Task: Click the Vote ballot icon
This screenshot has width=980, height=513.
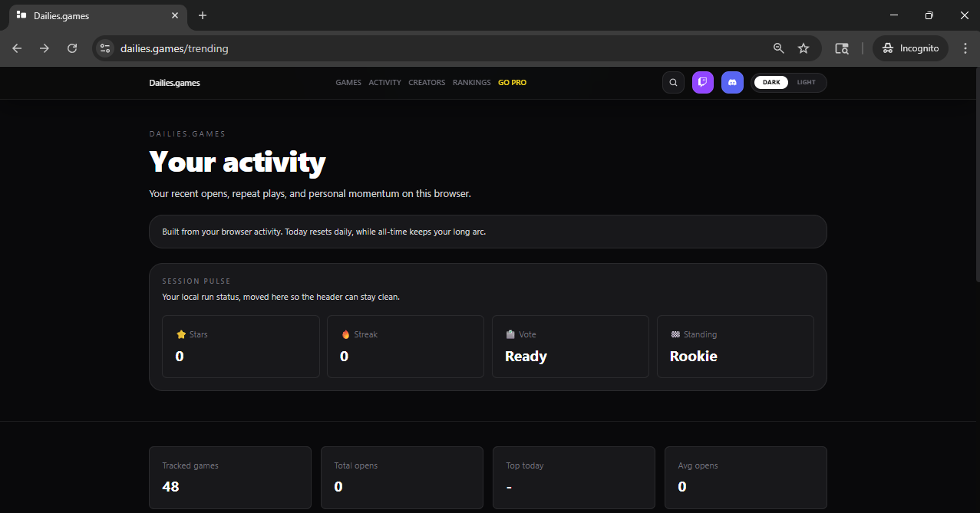Action: 510,334
